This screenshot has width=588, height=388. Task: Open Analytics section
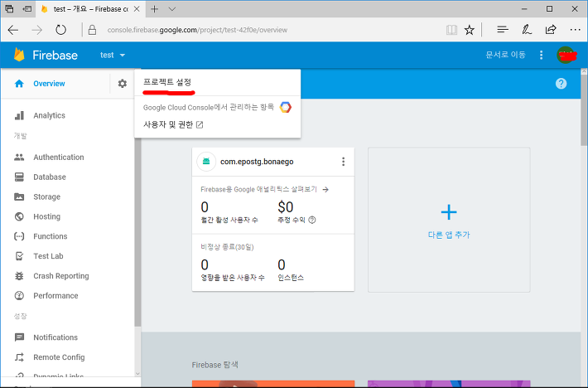pyautogui.click(x=49, y=115)
